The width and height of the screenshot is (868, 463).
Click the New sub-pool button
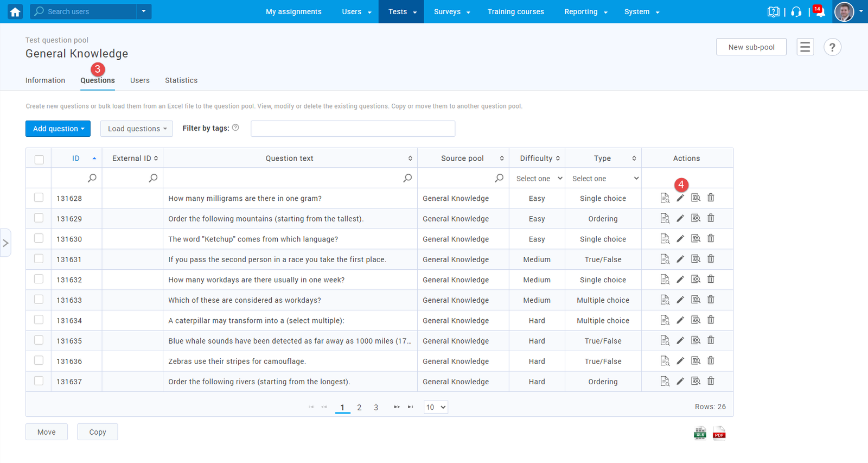[751, 47]
